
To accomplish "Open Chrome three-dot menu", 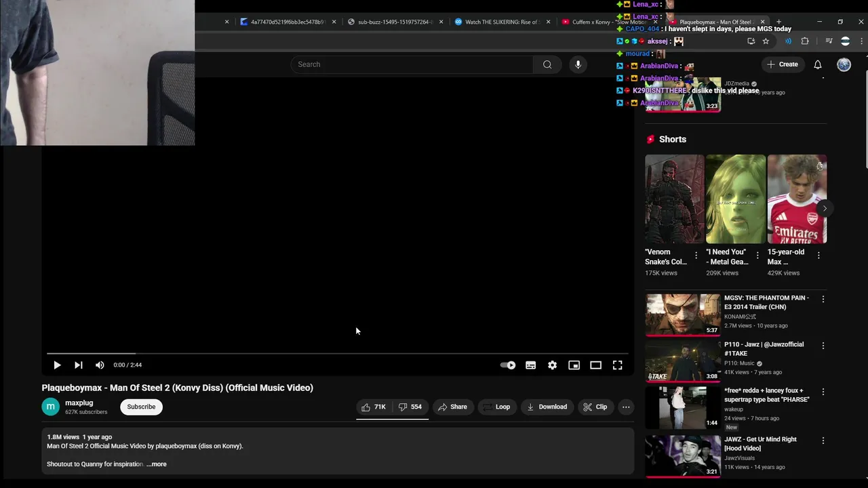I will pyautogui.click(x=862, y=41).
